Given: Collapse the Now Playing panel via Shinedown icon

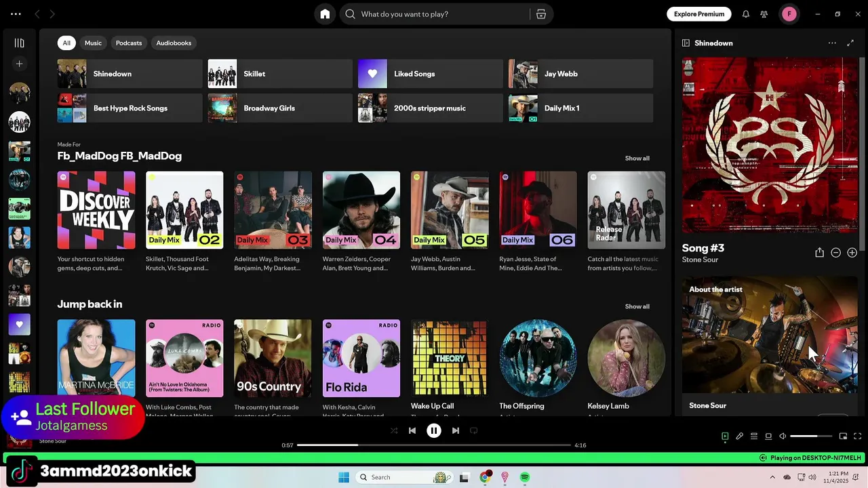Looking at the screenshot, I should point(686,43).
